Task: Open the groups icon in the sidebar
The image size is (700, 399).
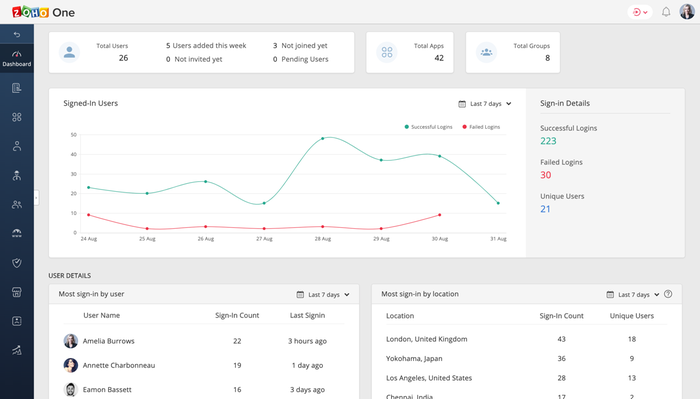Action: pyautogui.click(x=17, y=204)
